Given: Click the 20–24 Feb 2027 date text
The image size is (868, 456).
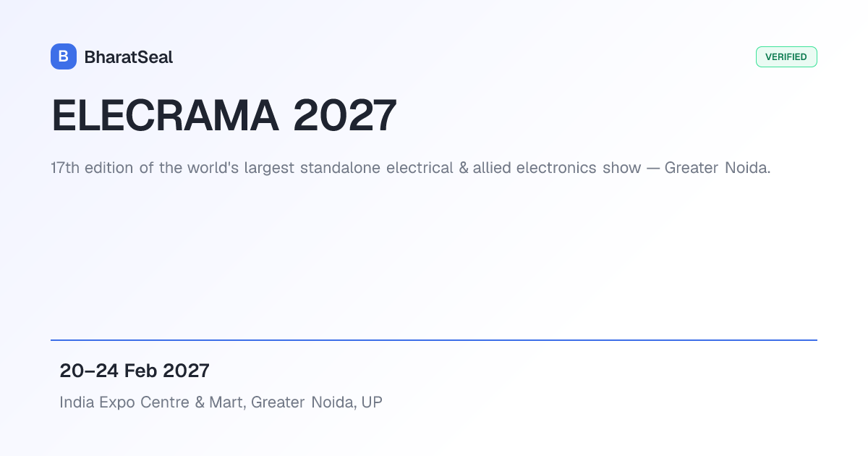Looking at the screenshot, I should pos(135,371).
